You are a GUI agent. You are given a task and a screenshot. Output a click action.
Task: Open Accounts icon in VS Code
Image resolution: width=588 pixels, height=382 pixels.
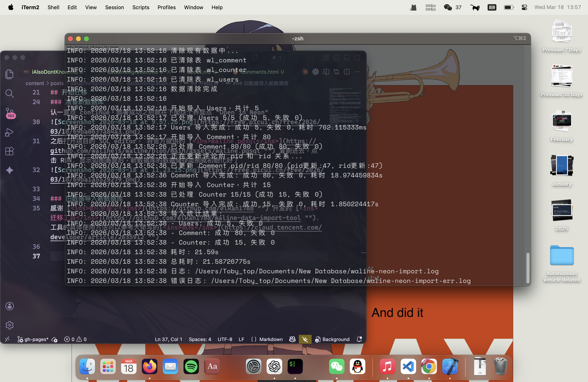[x=9, y=306]
